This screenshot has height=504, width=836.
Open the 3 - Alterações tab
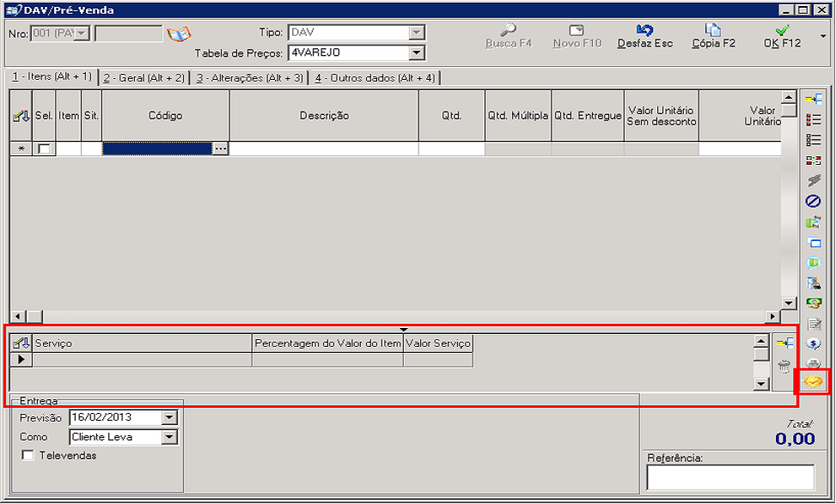(x=249, y=78)
